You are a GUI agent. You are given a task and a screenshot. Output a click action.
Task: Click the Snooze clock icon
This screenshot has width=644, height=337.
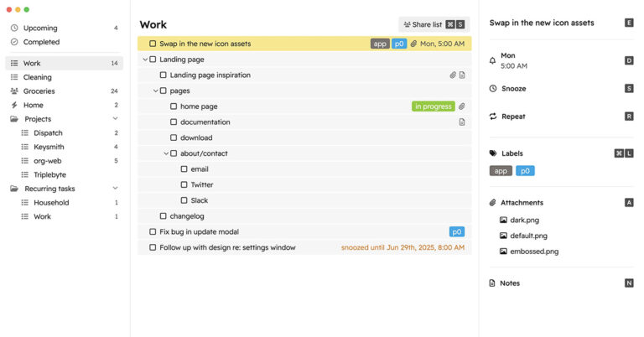[x=493, y=88]
